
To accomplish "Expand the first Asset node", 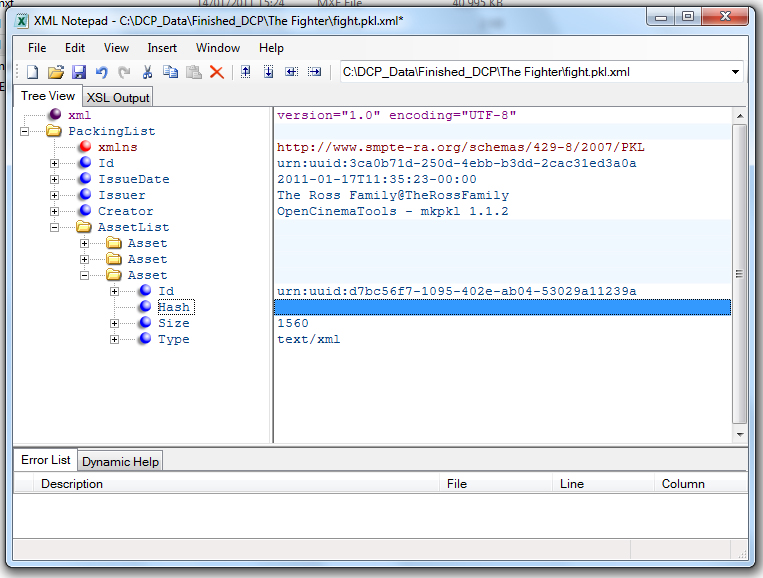I will coord(85,244).
